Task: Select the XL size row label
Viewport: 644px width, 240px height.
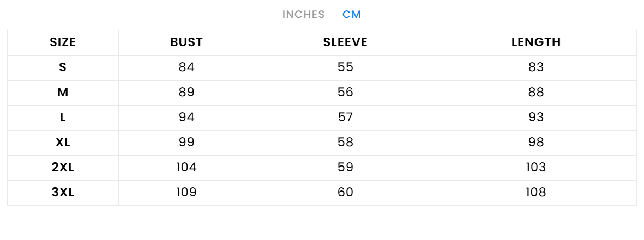Action: point(63,143)
